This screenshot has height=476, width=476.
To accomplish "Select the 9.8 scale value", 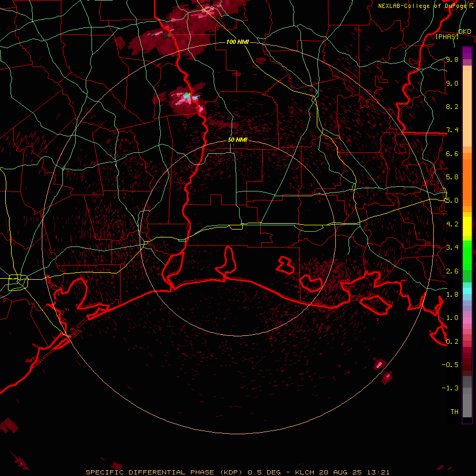I will click(x=452, y=59).
